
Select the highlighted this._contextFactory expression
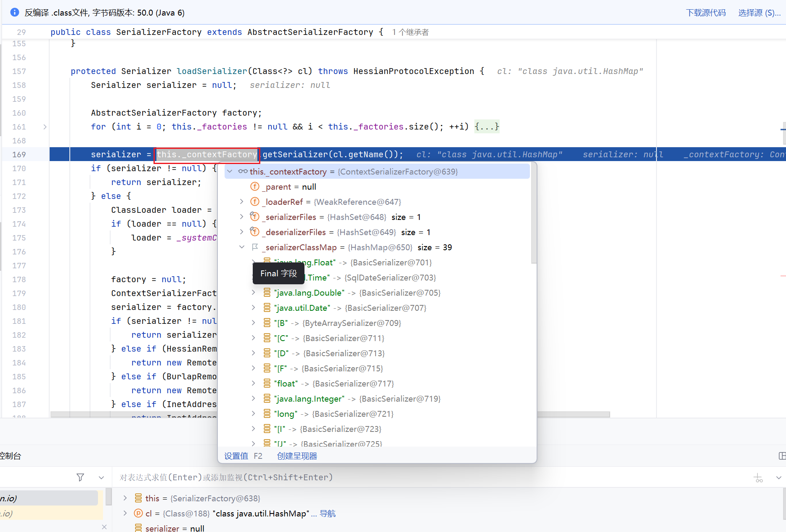pos(207,154)
